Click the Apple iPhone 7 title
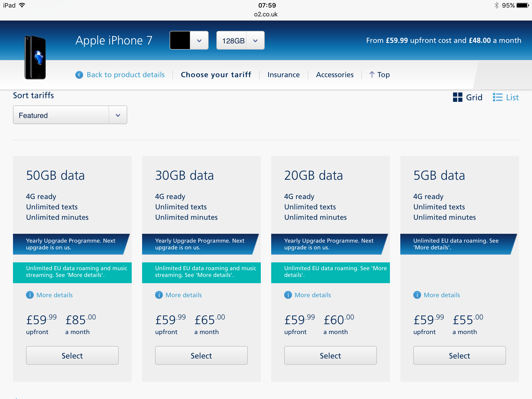 click(x=114, y=41)
